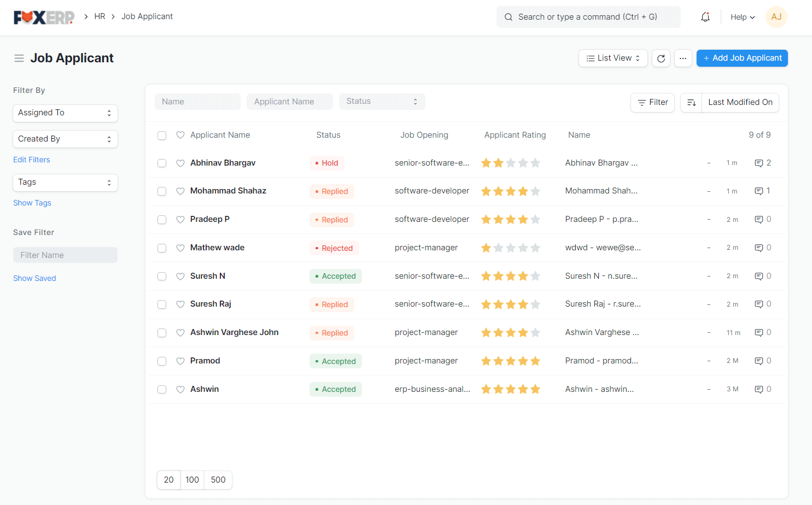Open the Assigned To filter dropdown
The height and width of the screenshot is (505, 812).
pos(65,113)
